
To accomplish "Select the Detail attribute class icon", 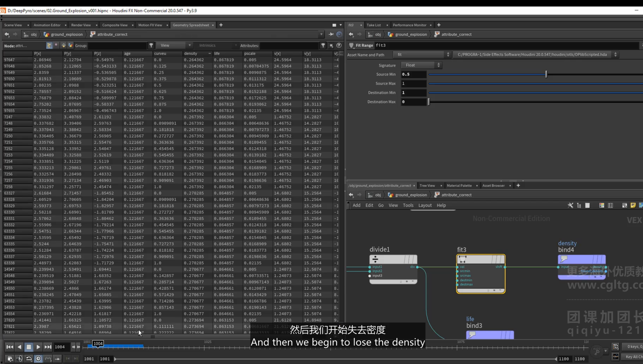I will [x=70, y=45].
